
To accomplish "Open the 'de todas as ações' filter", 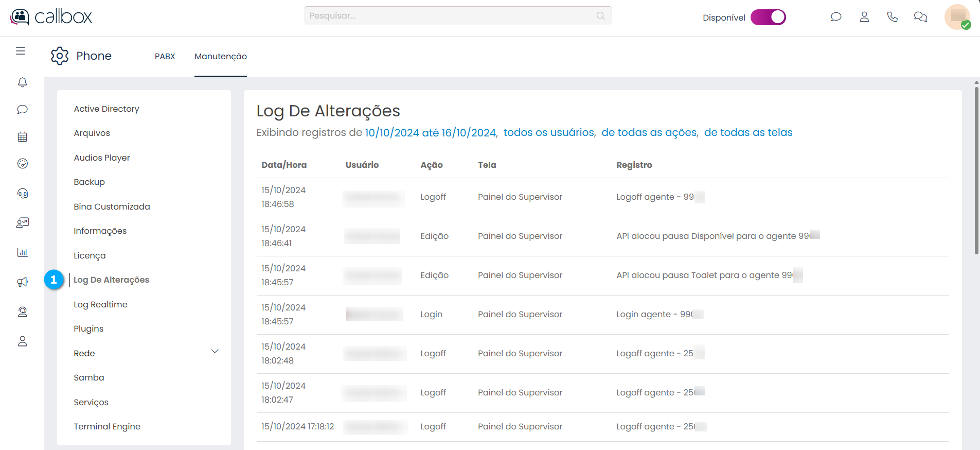I will pos(649,133).
